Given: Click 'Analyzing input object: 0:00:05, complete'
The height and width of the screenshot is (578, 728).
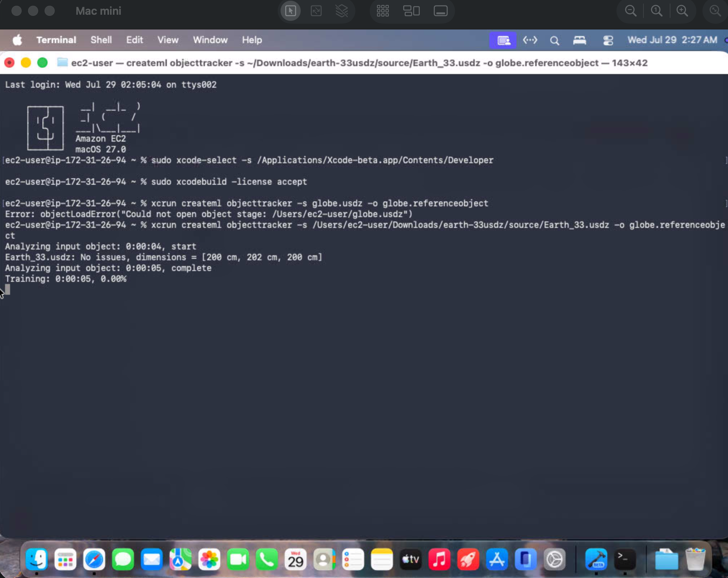Looking at the screenshot, I should pos(108,268).
